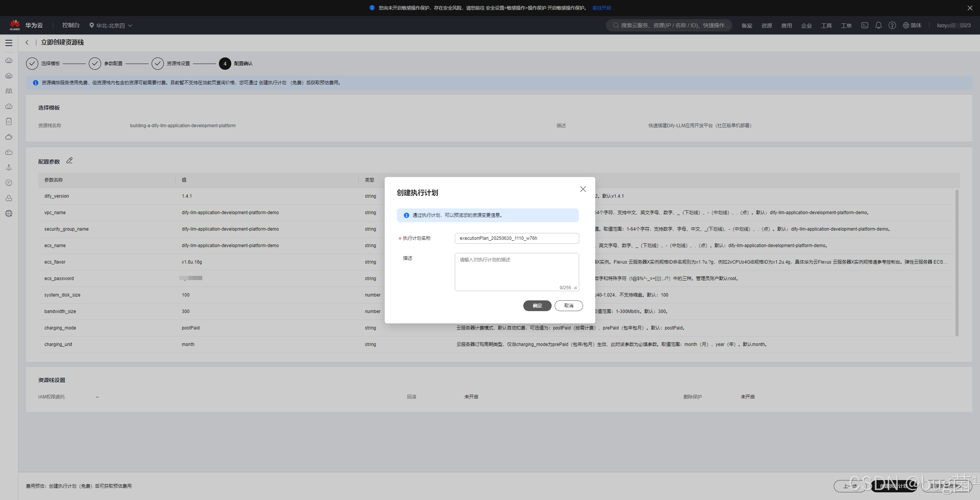Expand the 华北-北京四 region dropdown
The height and width of the screenshot is (500, 980).
point(130,26)
